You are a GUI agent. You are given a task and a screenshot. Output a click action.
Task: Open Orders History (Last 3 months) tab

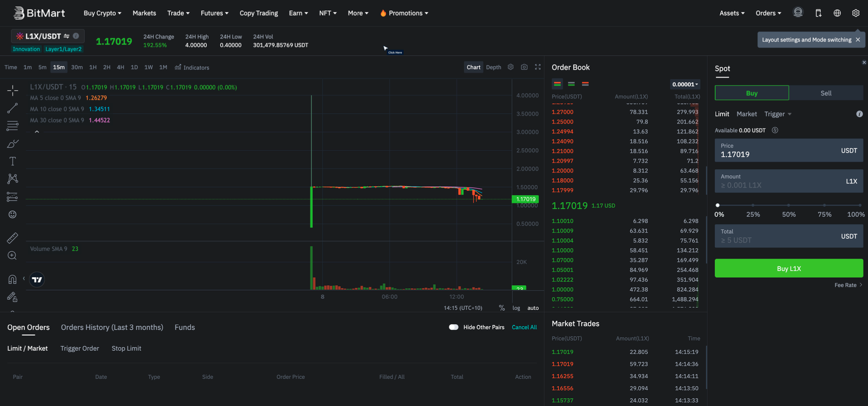(112, 327)
